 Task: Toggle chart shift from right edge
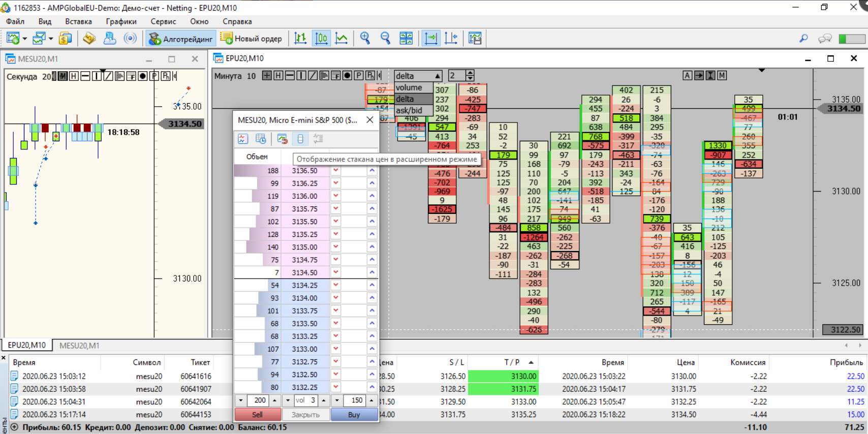(451, 38)
